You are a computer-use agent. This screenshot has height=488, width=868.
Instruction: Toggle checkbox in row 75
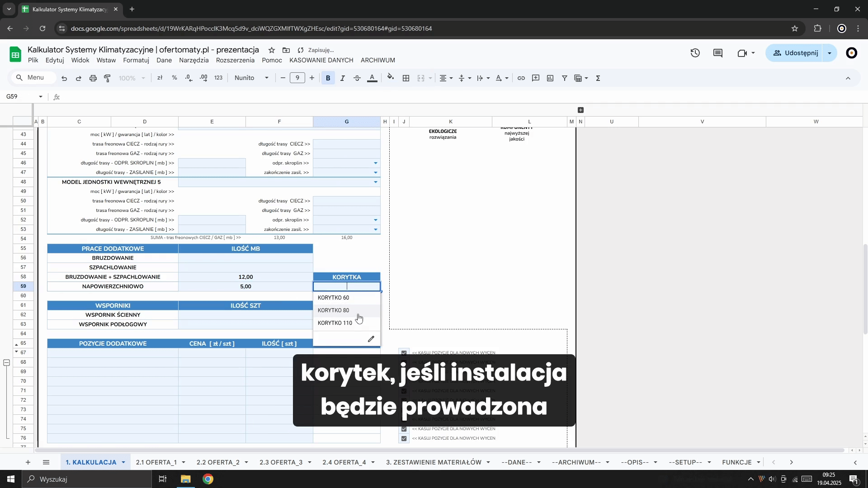coord(404,429)
